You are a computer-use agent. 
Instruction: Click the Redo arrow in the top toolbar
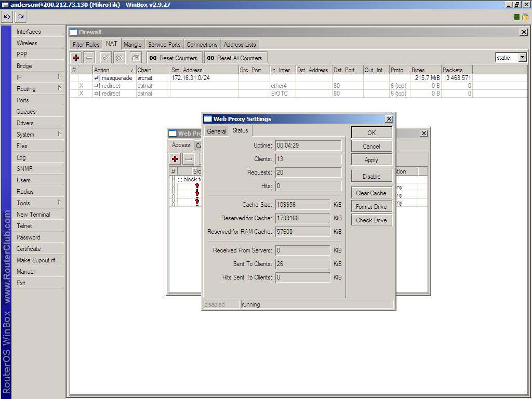(x=21, y=17)
